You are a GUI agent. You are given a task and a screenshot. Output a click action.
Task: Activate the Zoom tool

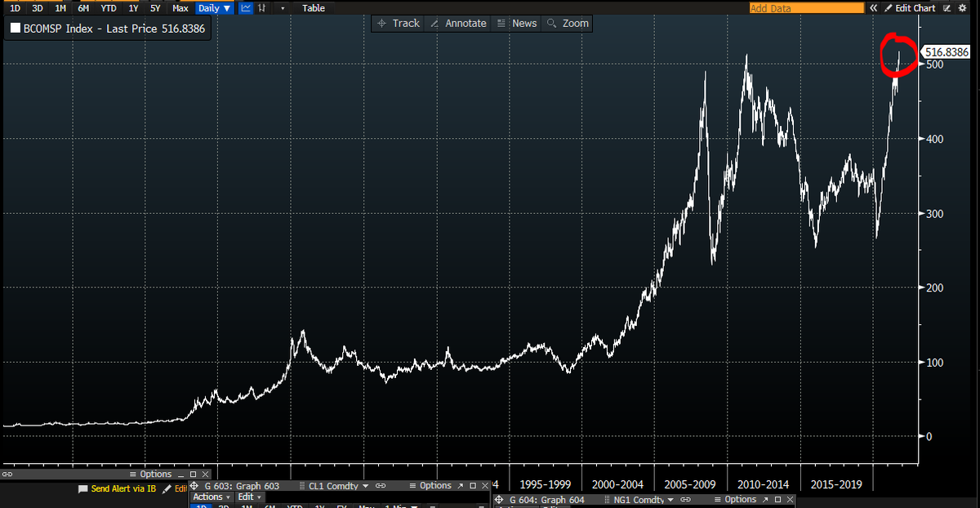(x=568, y=24)
